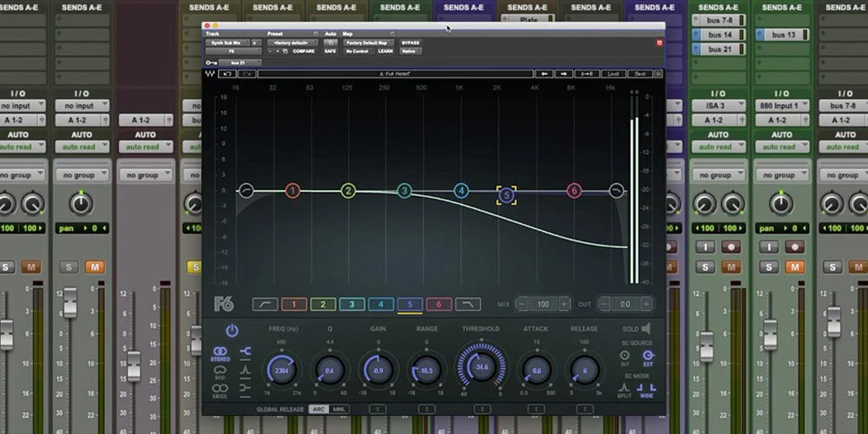Click the THRESHOLD knob showing -34.6
Image resolution: width=868 pixels, height=434 pixels.
coord(482,367)
